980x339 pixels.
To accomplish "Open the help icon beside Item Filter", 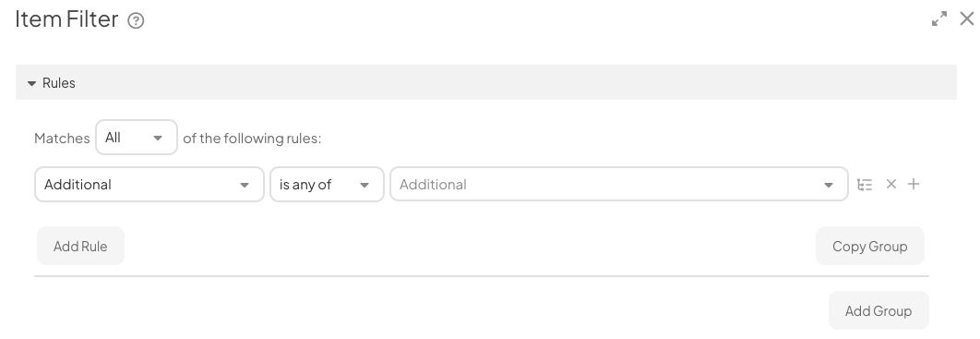I will pos(136,20).
